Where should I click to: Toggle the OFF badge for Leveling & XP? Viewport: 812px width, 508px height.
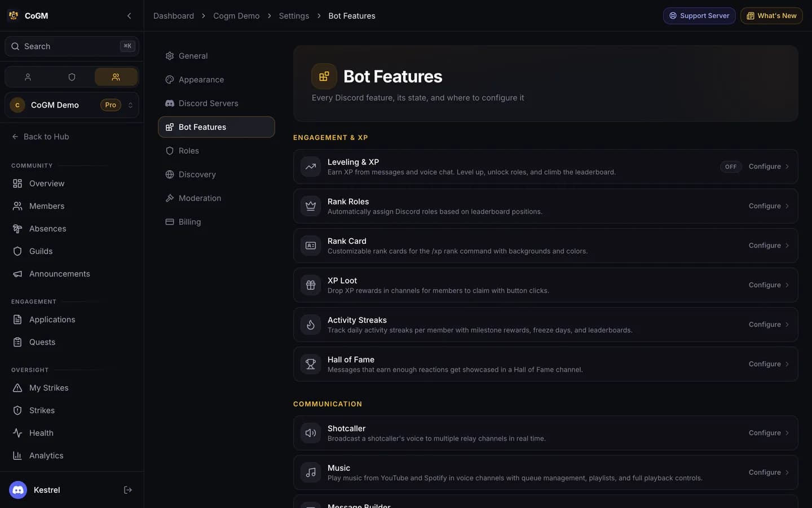pyautogui.click(x=731, y=167)
